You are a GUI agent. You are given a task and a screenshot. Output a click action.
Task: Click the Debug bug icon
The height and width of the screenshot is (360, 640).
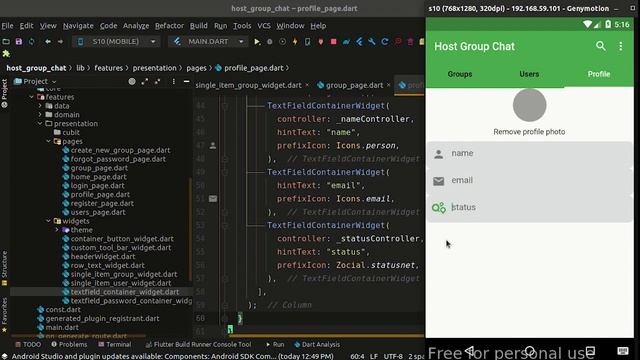(269, 42)
